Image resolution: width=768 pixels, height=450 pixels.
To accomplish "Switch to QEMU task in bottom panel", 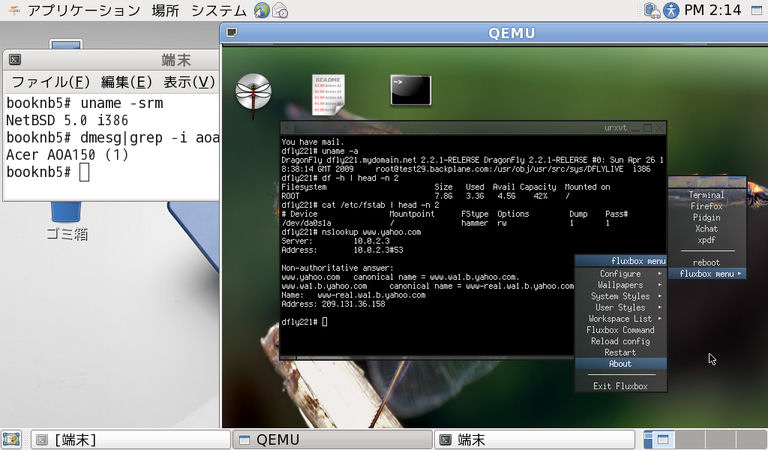I will tap(333, 440).
